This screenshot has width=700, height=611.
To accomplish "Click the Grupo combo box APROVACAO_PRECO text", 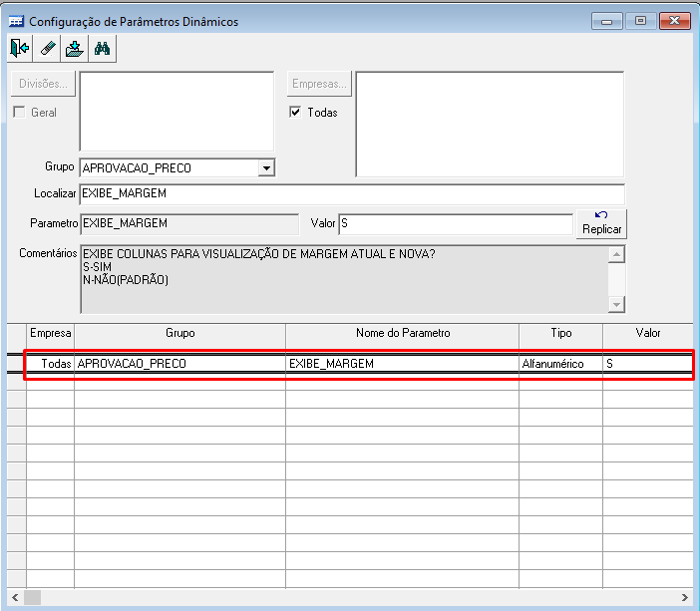I will coord(137,168).
